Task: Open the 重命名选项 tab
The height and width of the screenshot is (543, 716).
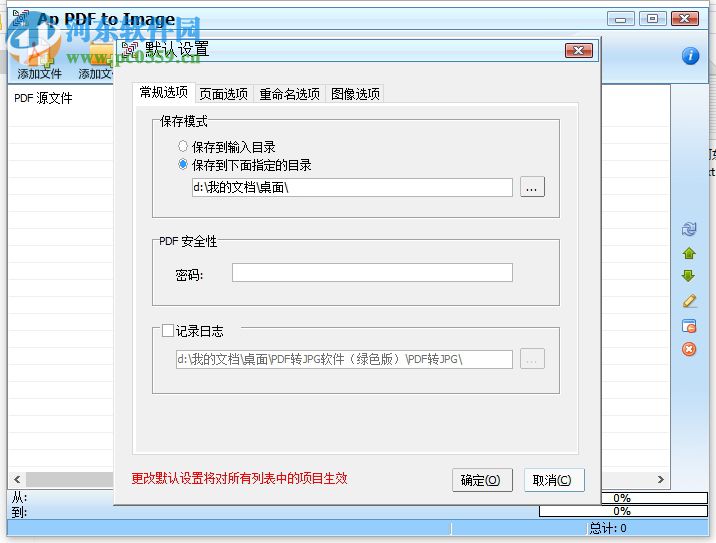Action: tap(290, 94)
